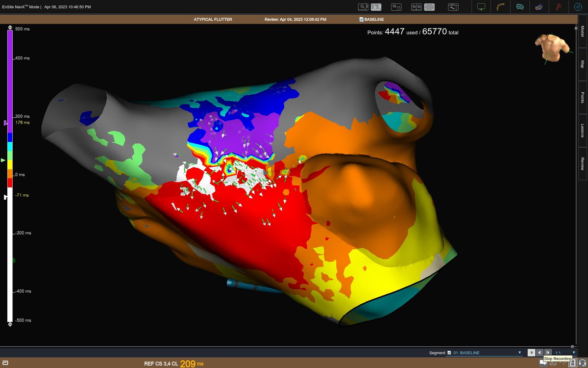
Task: Click the red segment of the color bar
Action: 10,183
